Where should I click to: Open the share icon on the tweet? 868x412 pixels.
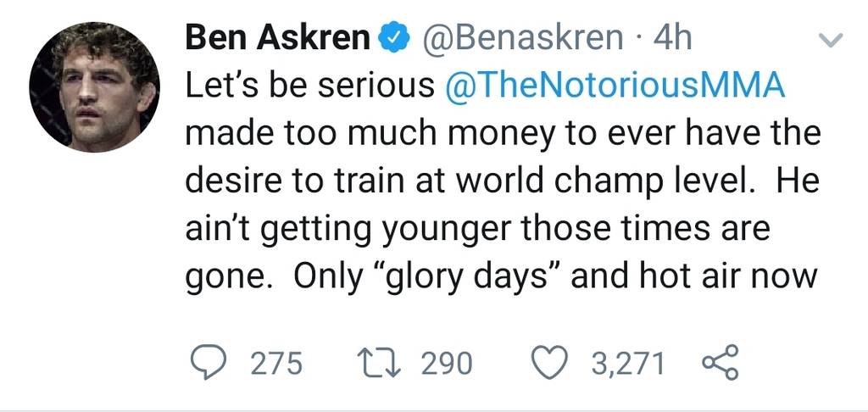pyautogui.click(x=721, y=362)
